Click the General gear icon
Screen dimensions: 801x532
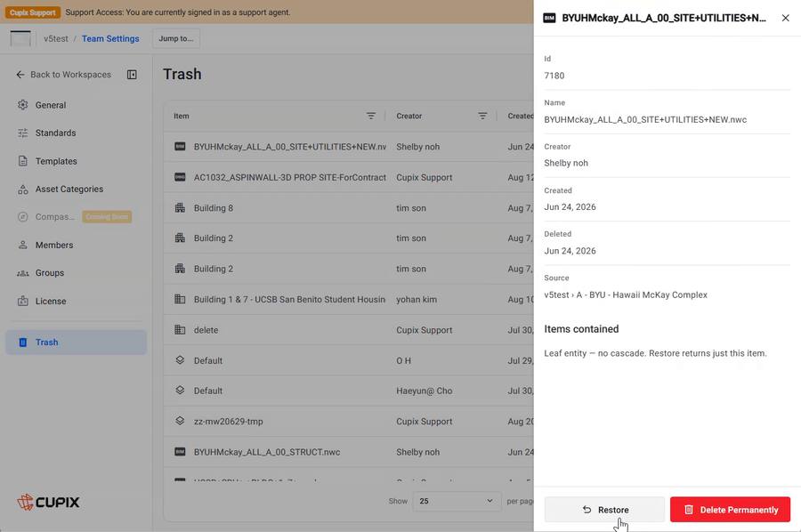[x=22, y=105]
